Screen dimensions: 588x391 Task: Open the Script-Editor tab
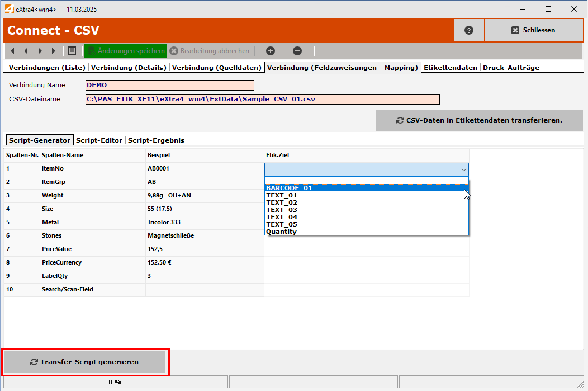pos(99,140)
